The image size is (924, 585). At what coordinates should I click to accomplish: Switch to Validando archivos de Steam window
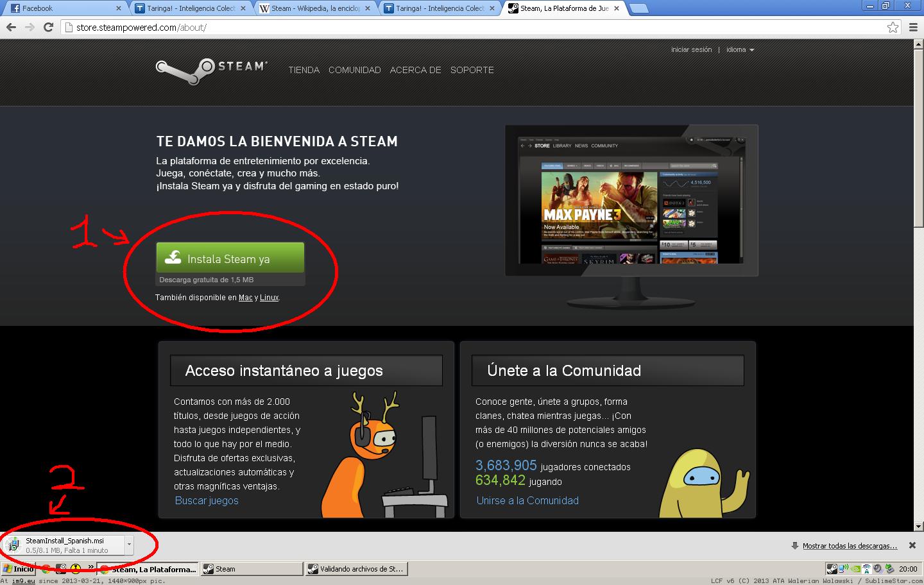pyautogui.click(x=356, y=569)
